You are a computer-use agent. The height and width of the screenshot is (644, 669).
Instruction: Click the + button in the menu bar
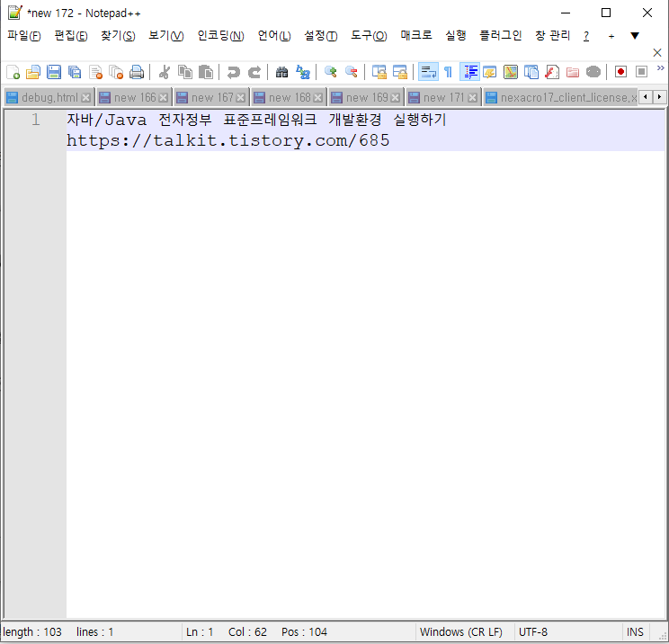611,36
